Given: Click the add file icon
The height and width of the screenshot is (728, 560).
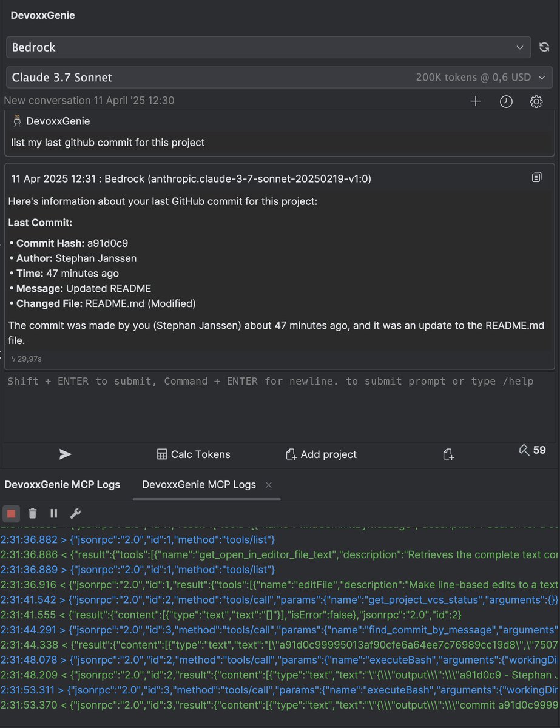Looking at the screenshot, I should click(x=448, y=454).
